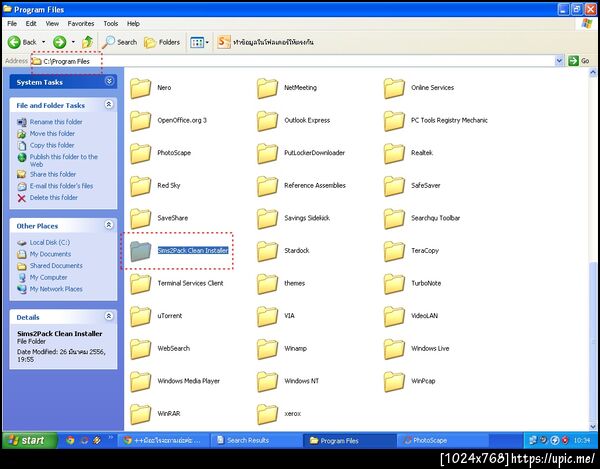Select the Sims2Pack Clean Installer folder icon
This screenshot has height=469, width=600.
coord(140,251)
